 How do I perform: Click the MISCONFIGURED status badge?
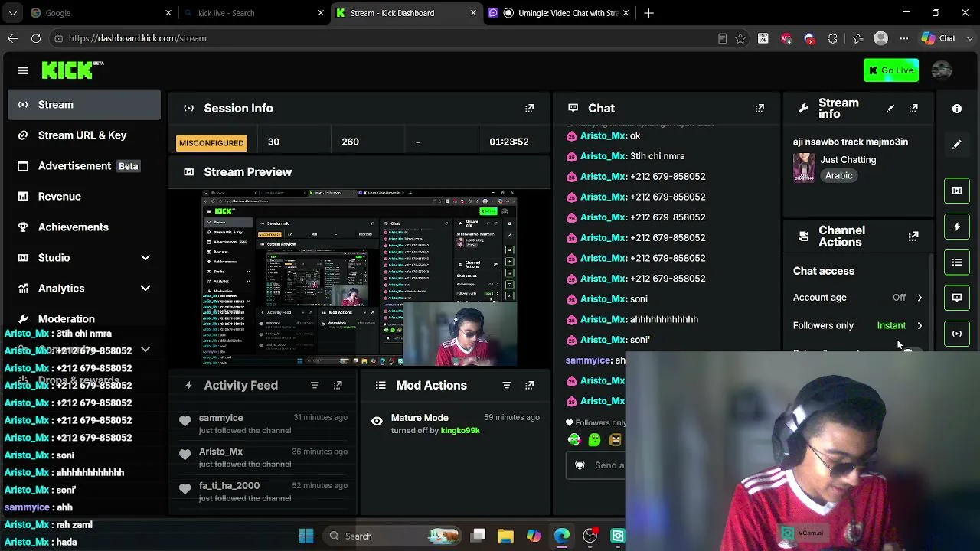tap(211, 143)
